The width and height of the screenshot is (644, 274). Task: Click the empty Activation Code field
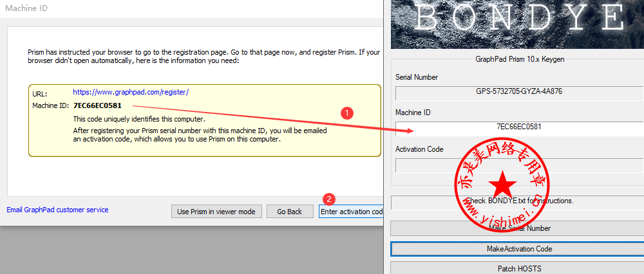[x=519, y=165]
